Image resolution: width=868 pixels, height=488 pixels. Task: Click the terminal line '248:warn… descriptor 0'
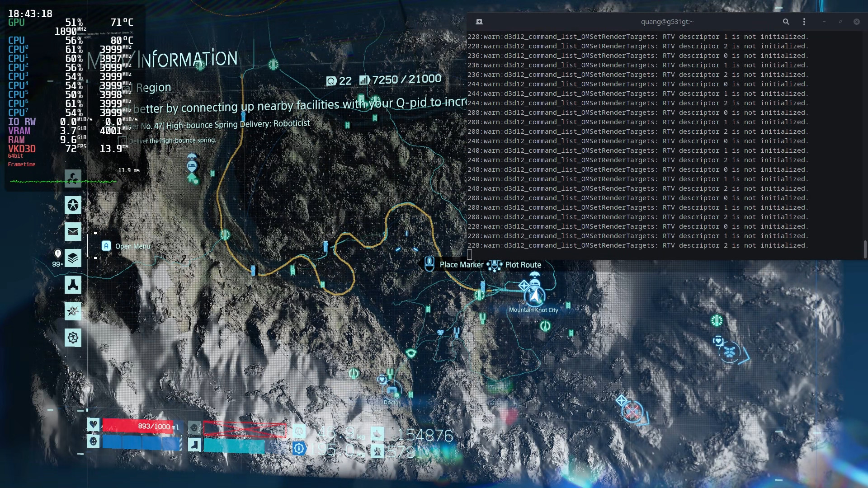[638, 169]
